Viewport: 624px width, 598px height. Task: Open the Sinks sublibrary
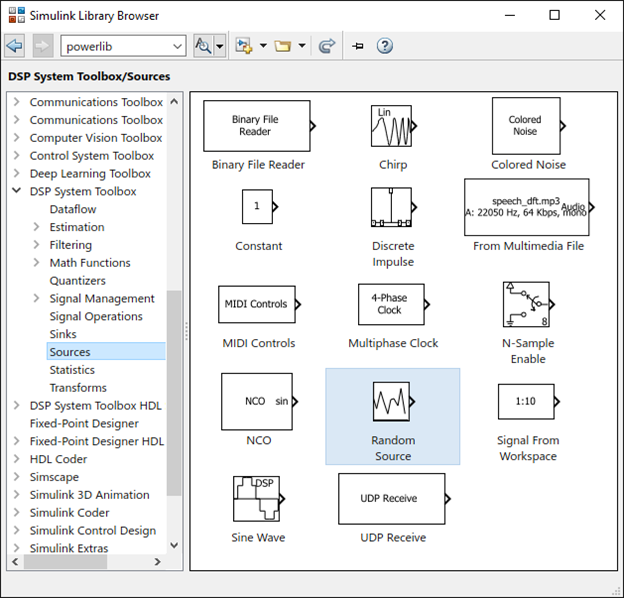(x=63, y=334)
